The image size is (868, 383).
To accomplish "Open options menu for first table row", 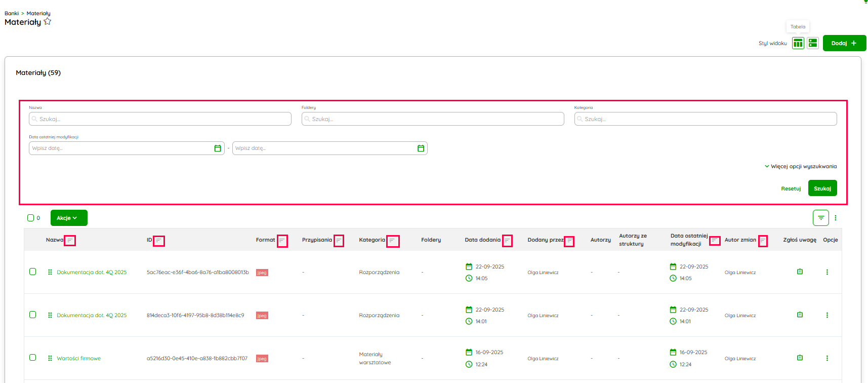I will tap(827, 272).
